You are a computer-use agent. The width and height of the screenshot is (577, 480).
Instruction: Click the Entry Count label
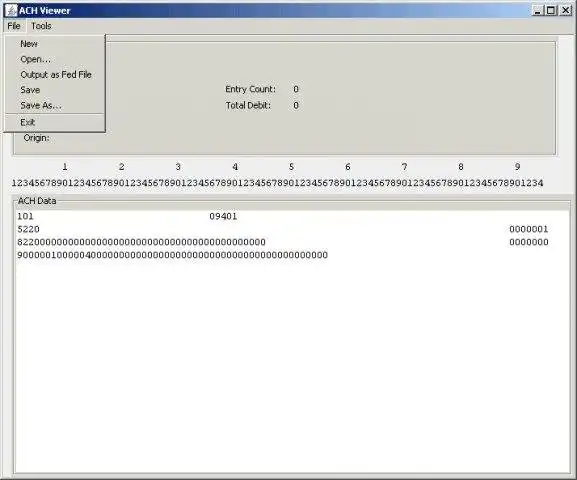[x=250, y=89]
